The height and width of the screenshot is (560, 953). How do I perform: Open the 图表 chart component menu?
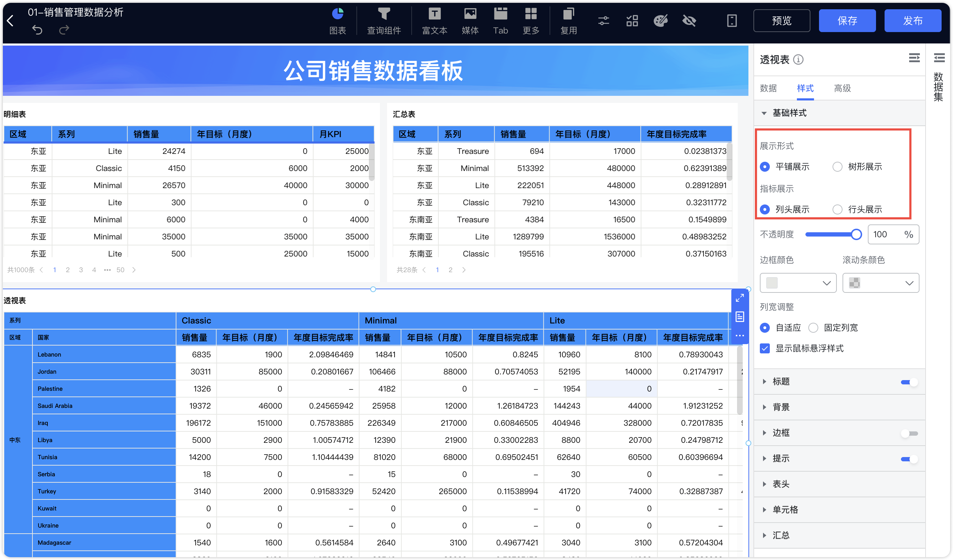[338, 21]
